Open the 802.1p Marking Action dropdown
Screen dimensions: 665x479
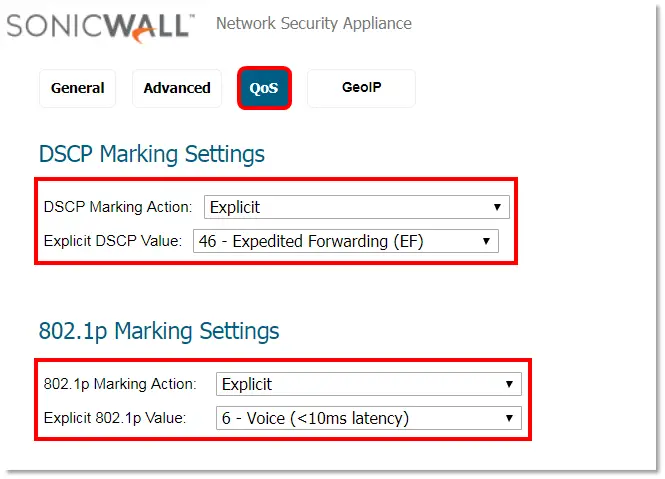point(367,384)
